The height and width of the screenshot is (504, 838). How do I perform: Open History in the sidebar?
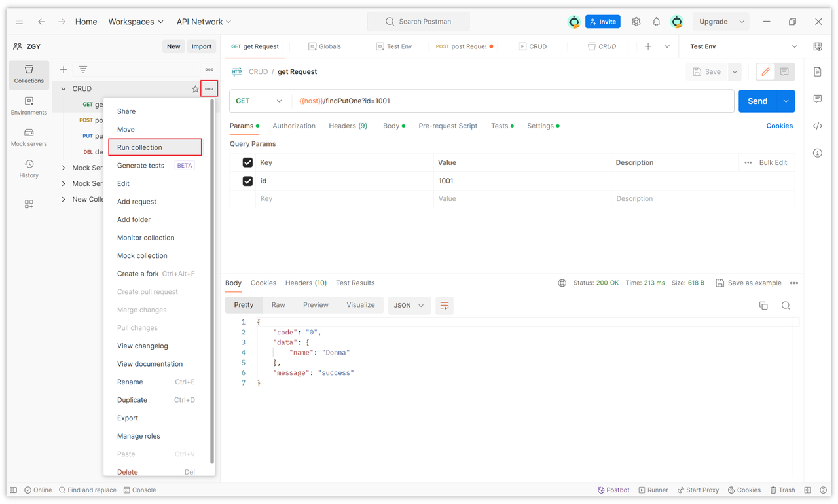pyautogui.click(x=29, y=169)
